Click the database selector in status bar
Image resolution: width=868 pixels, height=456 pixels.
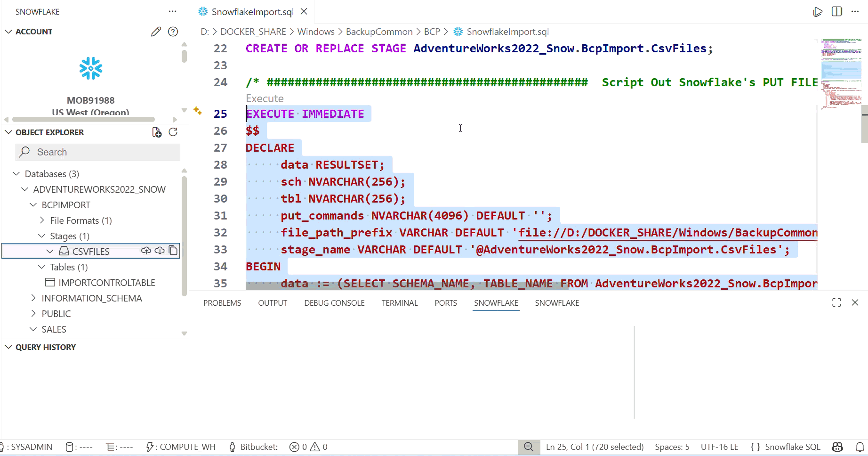79,447
